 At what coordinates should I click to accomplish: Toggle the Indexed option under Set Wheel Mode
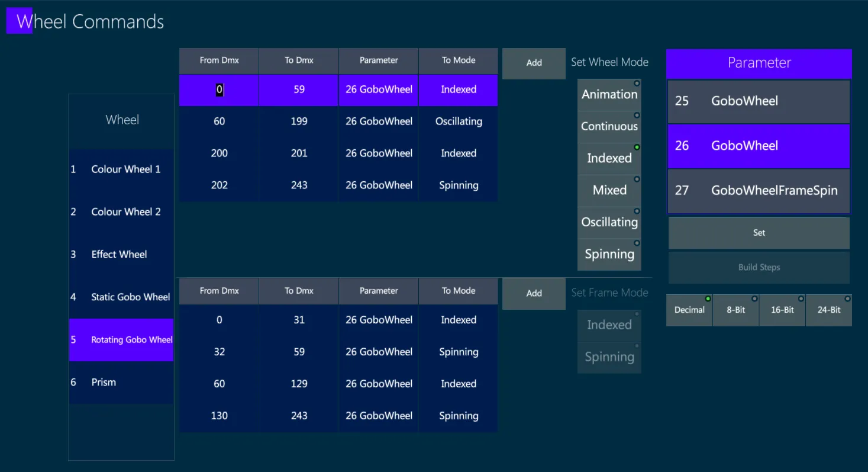pyautogui.click(x=609, y=159)
